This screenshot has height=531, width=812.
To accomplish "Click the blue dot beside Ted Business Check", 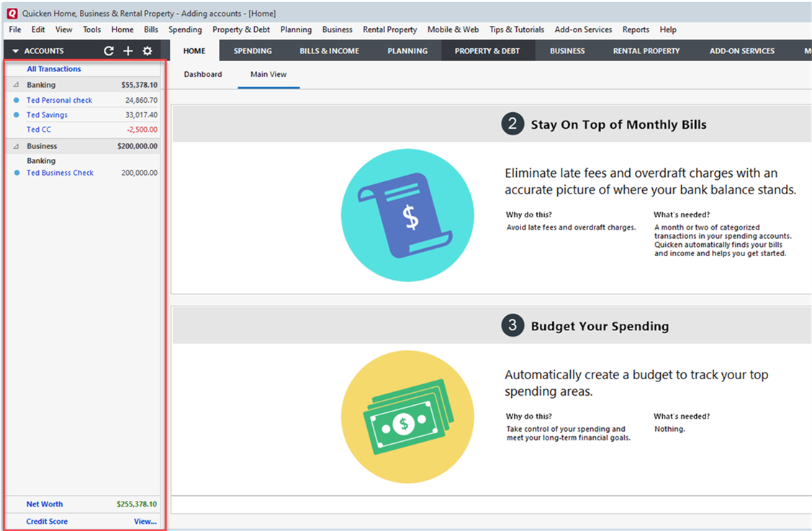I will tap(16, 173).
